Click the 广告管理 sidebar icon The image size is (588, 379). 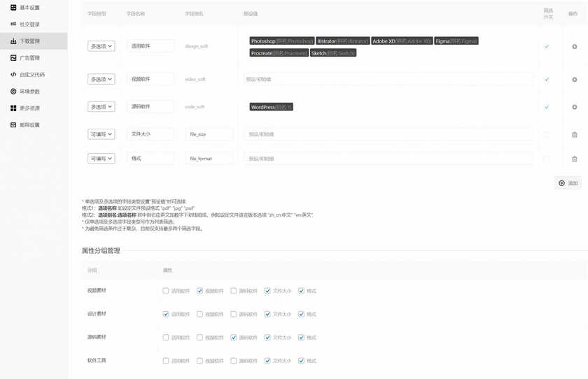coord(13,58)
